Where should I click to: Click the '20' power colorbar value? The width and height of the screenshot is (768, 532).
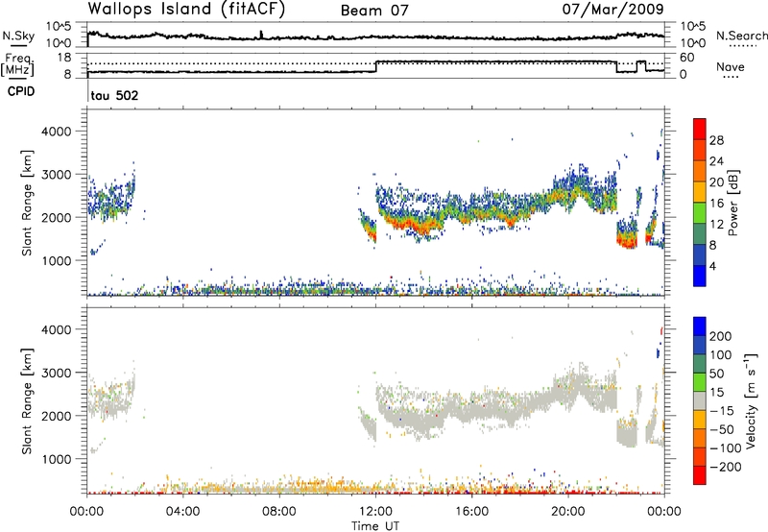716,182
